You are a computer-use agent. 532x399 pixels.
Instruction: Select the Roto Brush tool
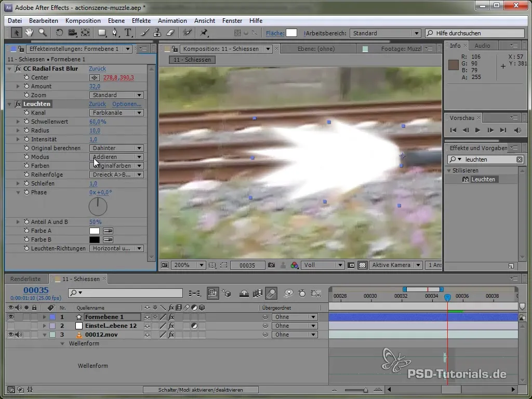click(187, 33)
